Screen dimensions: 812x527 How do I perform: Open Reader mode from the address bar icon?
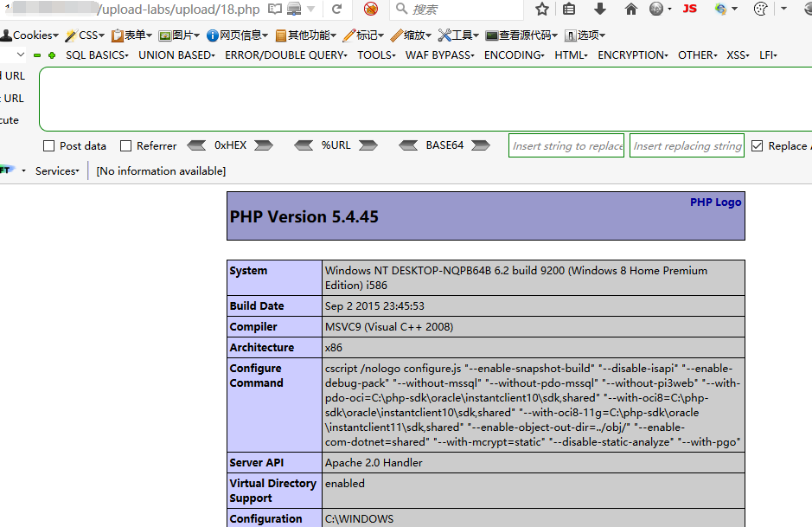pos(276,8)
